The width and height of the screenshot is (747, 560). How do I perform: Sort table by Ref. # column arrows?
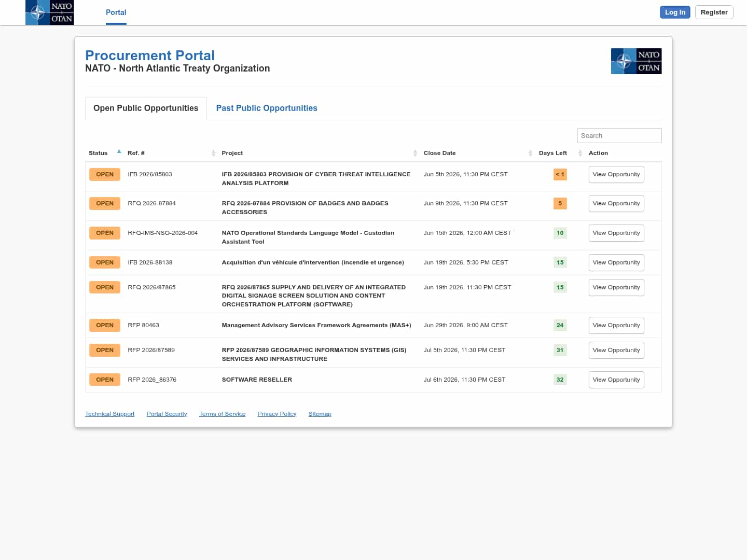(213, 153)
